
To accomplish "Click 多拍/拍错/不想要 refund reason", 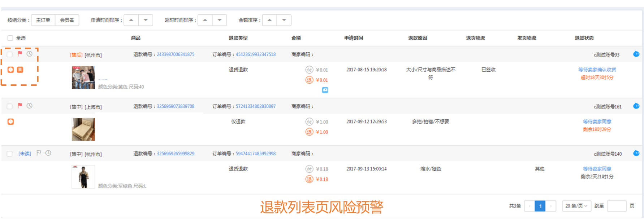I will tap(431, 121).
